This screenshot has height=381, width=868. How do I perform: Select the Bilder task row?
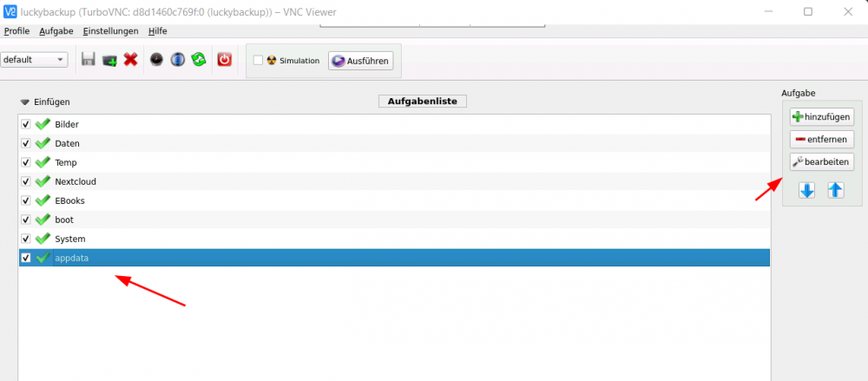tap(394, 124)
